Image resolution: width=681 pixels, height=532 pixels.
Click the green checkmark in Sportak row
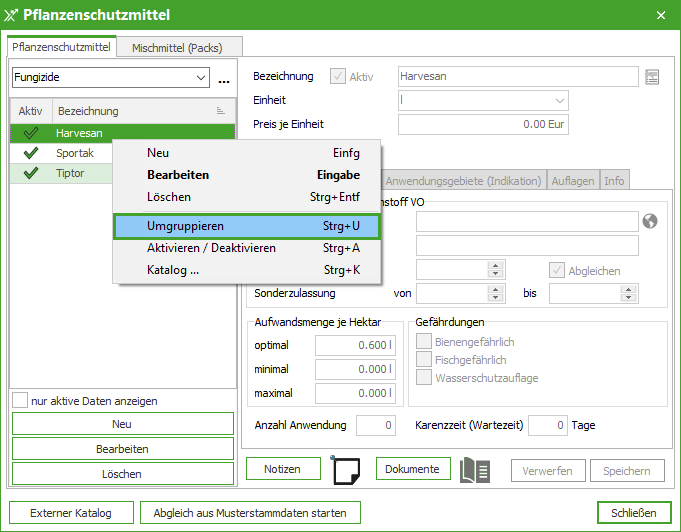tap(31, 153)
